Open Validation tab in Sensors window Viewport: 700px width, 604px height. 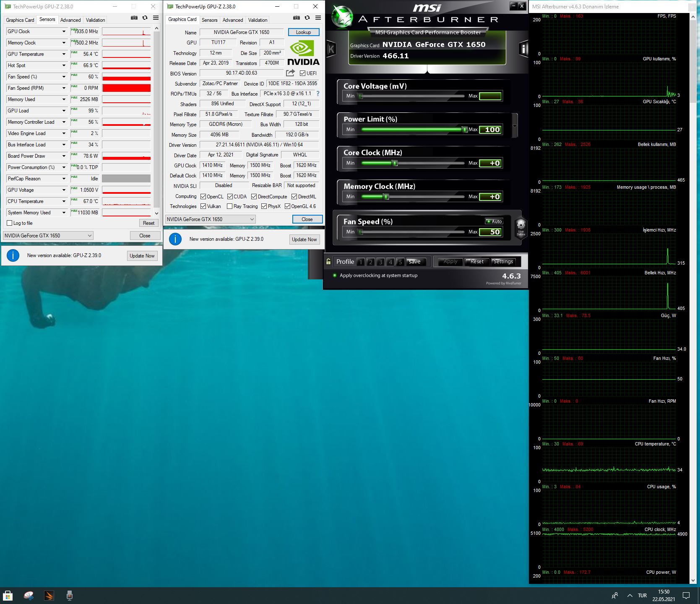[x=96, y=20]
